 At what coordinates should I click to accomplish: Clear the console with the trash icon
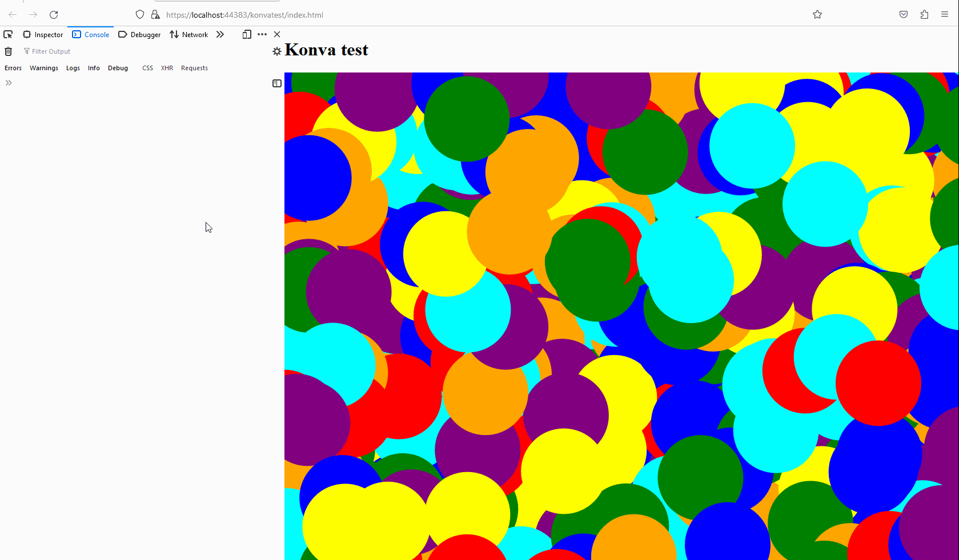point(8,51)
